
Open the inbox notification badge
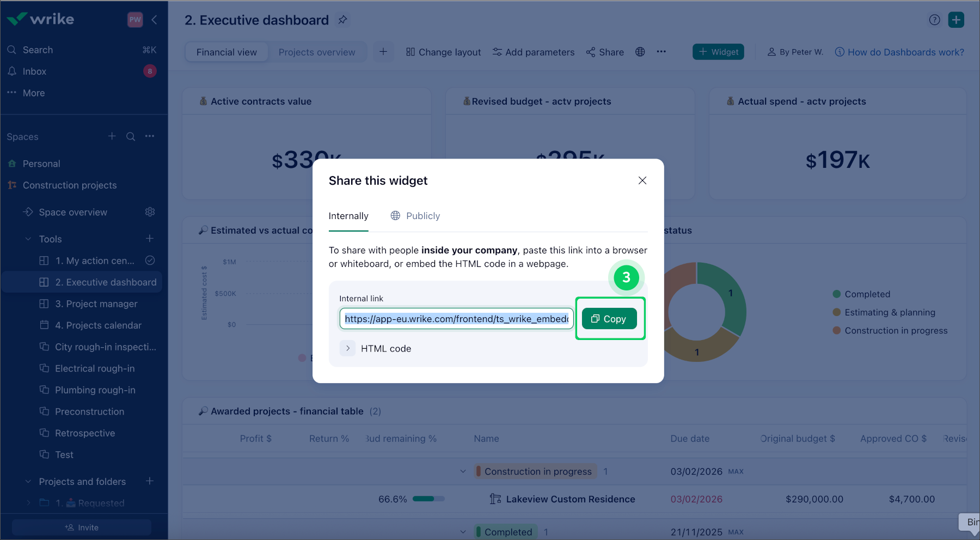[x=150, y=71]
